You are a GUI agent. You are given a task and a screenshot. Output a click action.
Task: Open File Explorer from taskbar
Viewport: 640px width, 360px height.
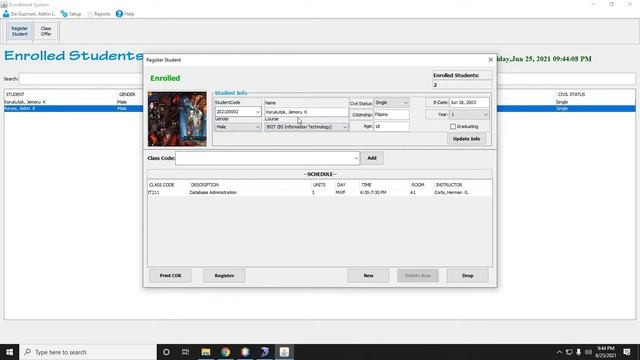[206, 352]
